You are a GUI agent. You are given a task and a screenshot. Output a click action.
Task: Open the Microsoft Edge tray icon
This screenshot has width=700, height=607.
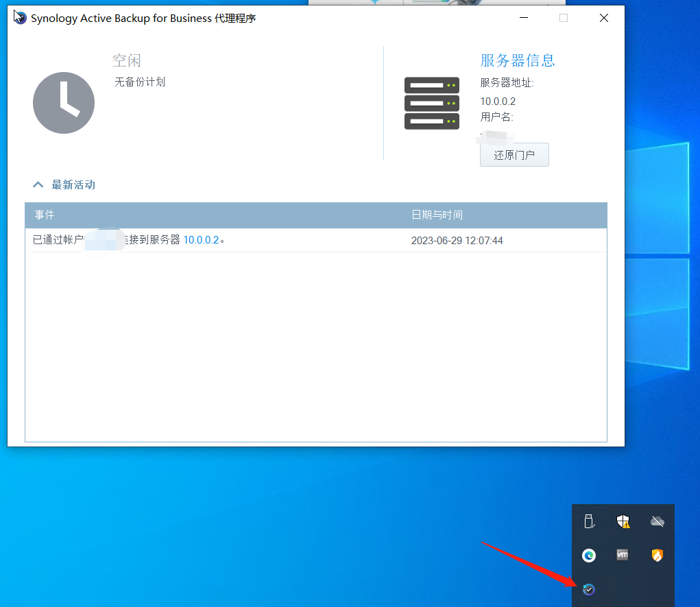click(x=589, y=555)
